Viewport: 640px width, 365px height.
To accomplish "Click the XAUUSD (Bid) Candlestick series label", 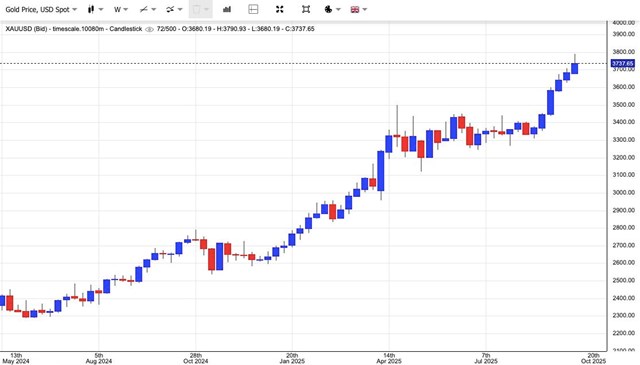I will [x=73, y=29].
